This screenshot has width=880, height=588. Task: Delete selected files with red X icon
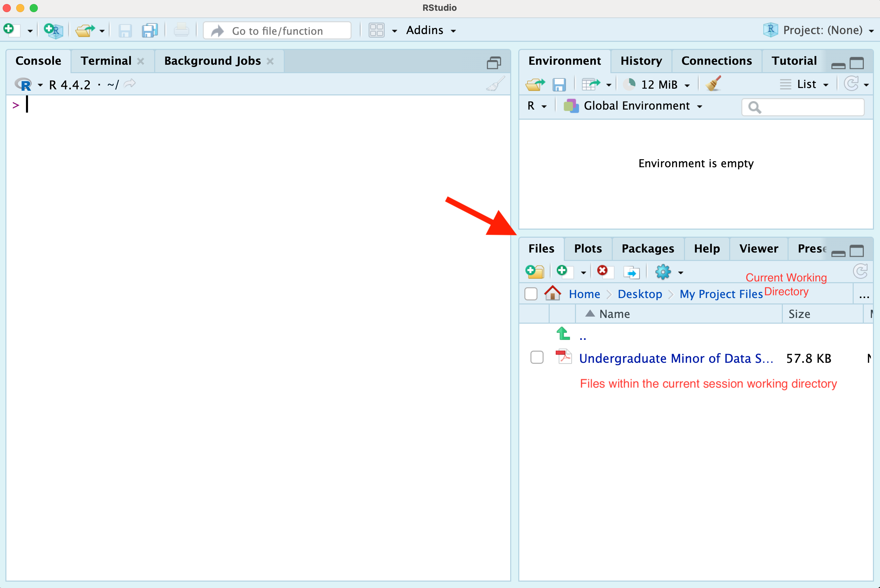click(605, 271)
